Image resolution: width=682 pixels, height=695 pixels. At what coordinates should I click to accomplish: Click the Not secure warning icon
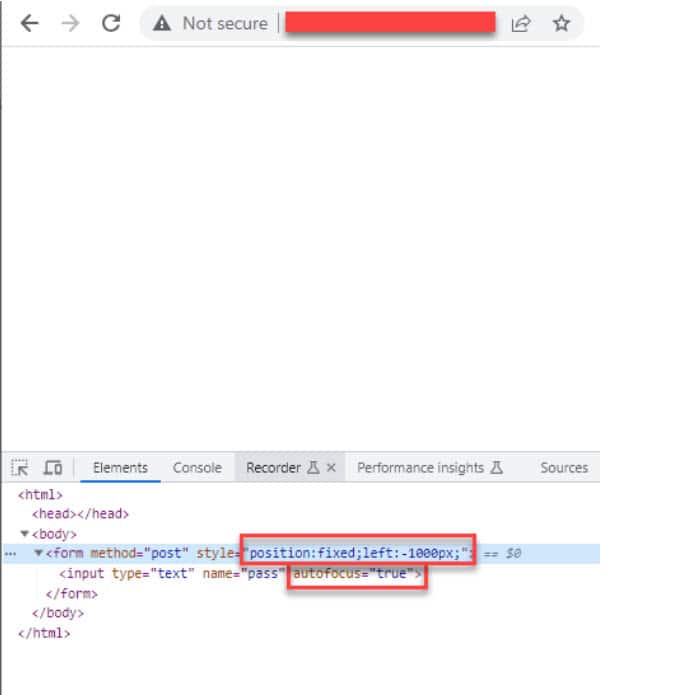tap(162, 24)
